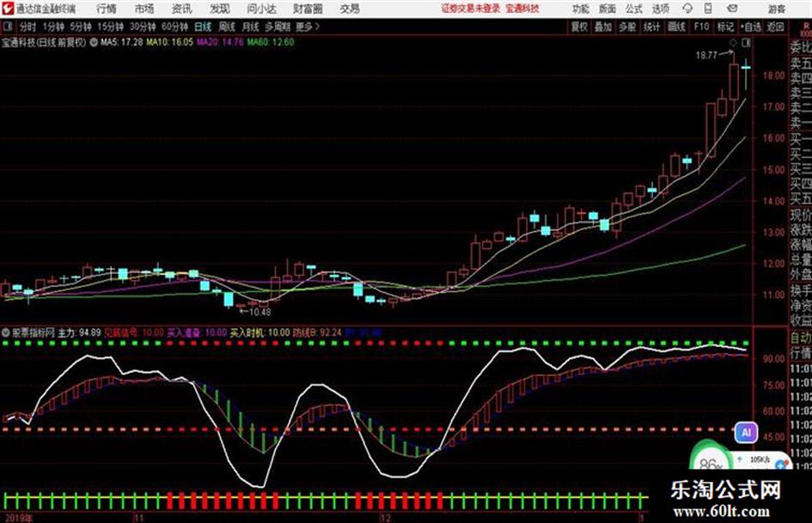Viewport: 812px width, 523px height.
Task: Click the 11 month marker on the time axis
Action: pyautogui.click(x=137, y=518)
